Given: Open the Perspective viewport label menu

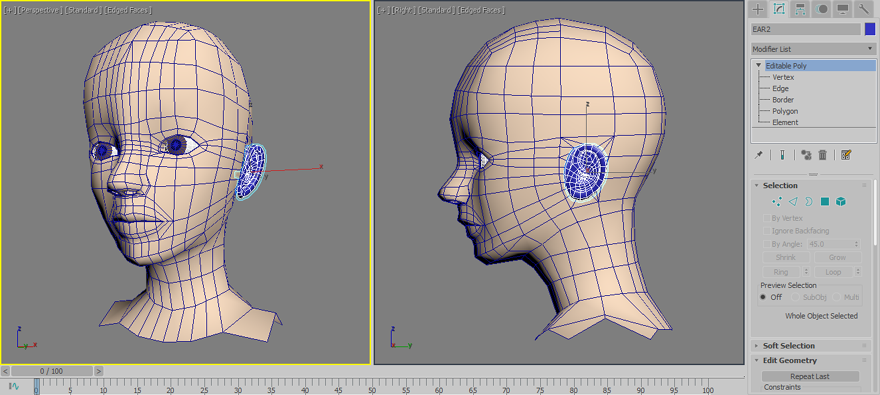Looking at the screenshot, I should point(39,10).
